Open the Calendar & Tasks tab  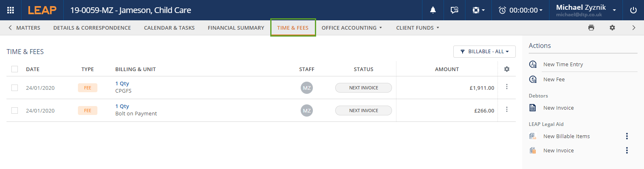[x=169, y=28]
